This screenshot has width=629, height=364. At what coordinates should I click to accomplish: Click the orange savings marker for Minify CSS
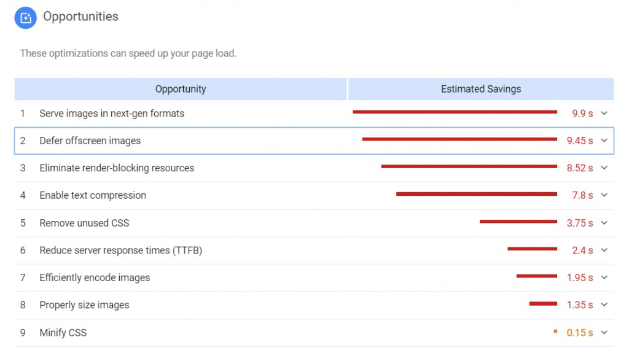[555, 331]
